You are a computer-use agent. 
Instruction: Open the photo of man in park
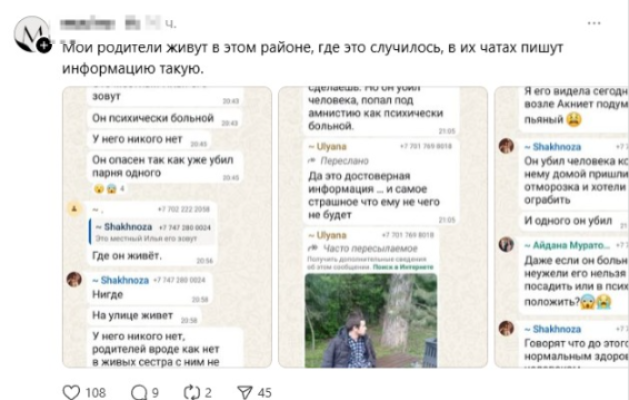[x=371, y=321]
